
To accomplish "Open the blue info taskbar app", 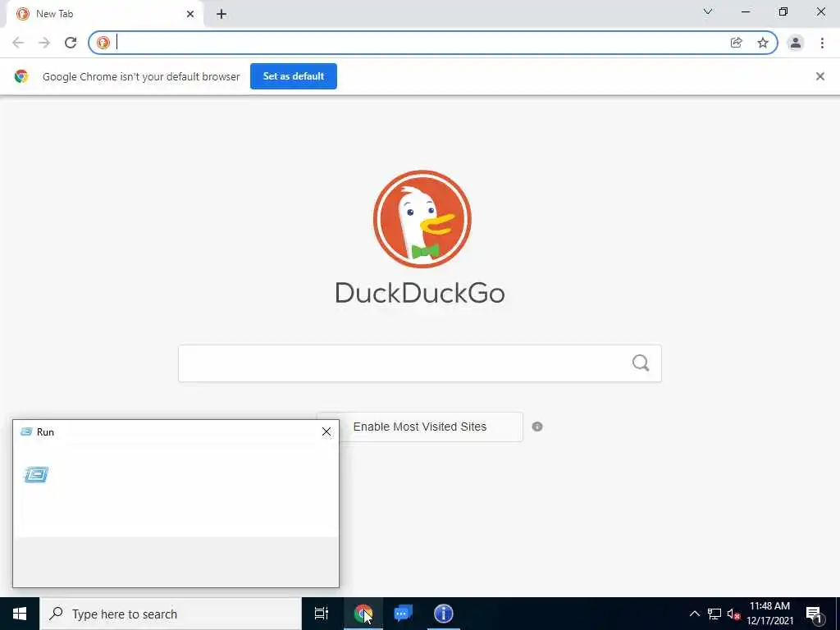I will pyautogui.click(x=444, y=614).
